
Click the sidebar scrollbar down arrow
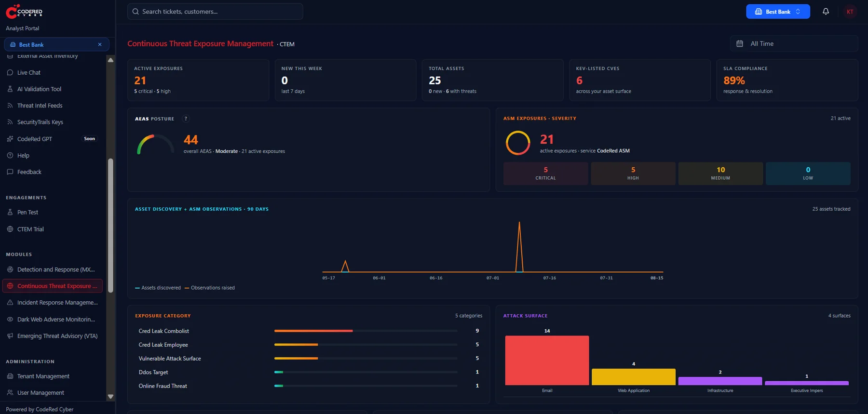(x=110, y=397)
